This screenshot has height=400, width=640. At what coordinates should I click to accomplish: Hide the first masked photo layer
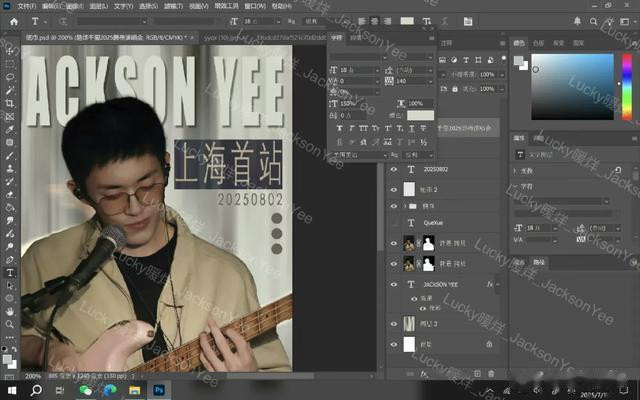[x=393, y=243]
